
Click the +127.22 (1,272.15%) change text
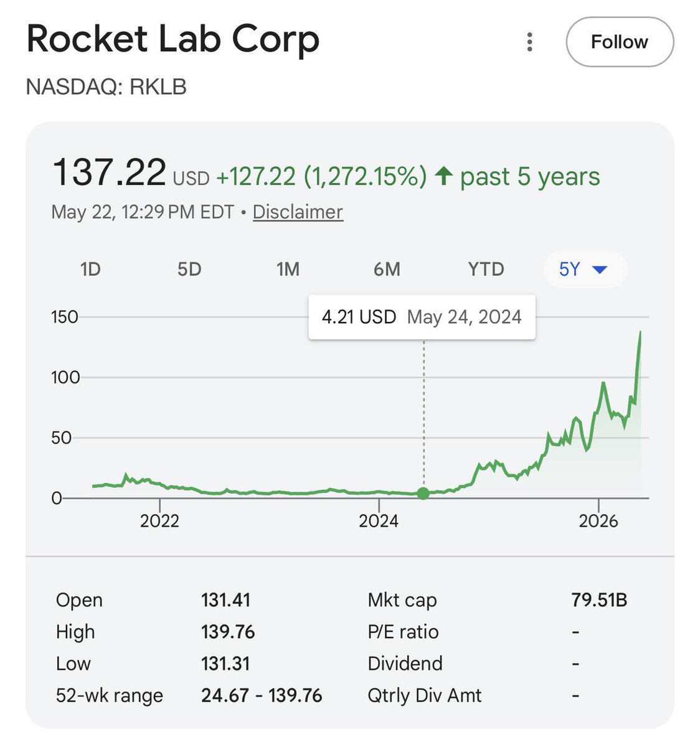click(321, 177)
